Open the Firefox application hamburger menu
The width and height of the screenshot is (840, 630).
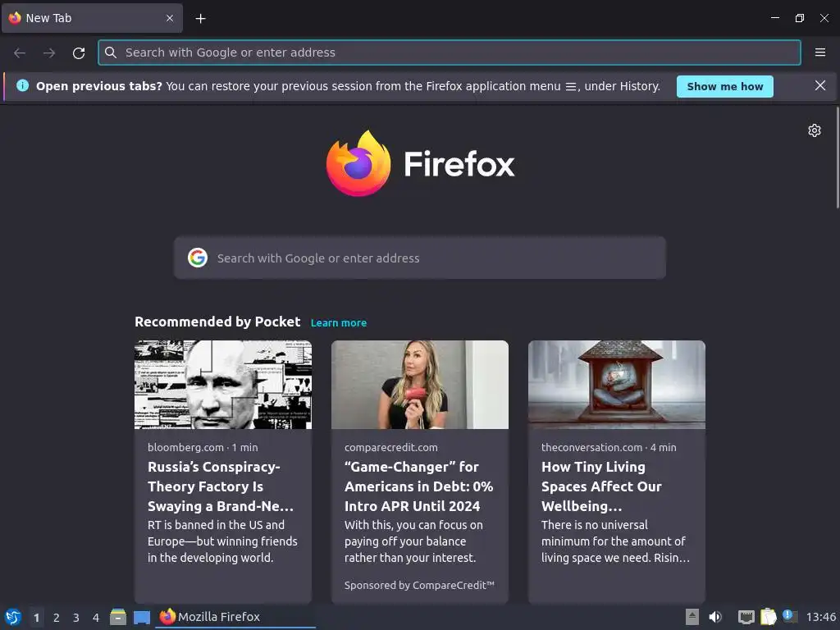tap(820, 52)
